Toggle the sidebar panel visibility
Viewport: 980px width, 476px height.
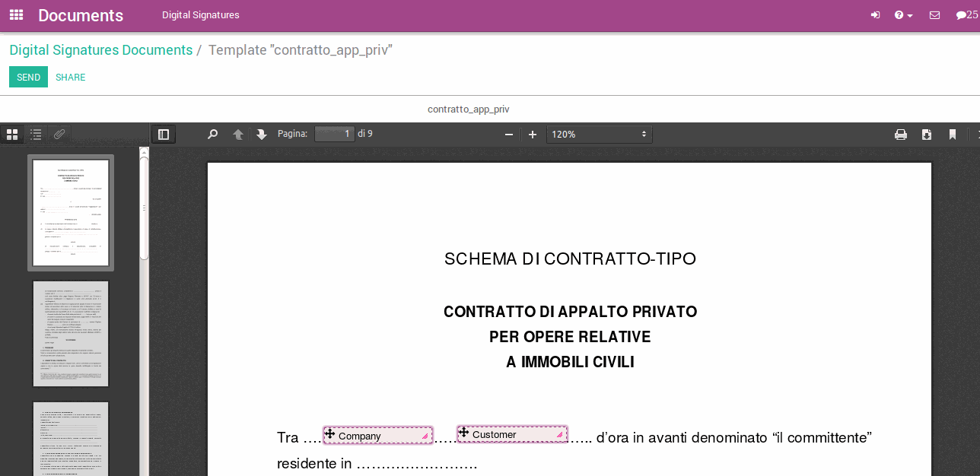(x=163, y=134)
